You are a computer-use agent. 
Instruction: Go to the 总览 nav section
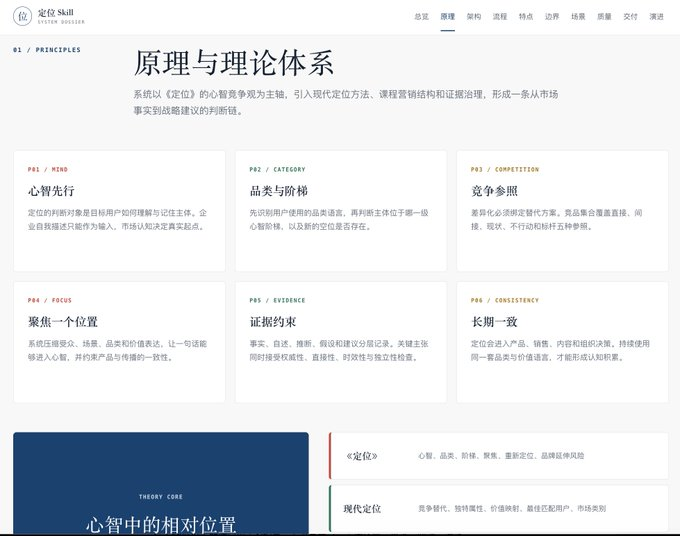[x=422, y=16]
